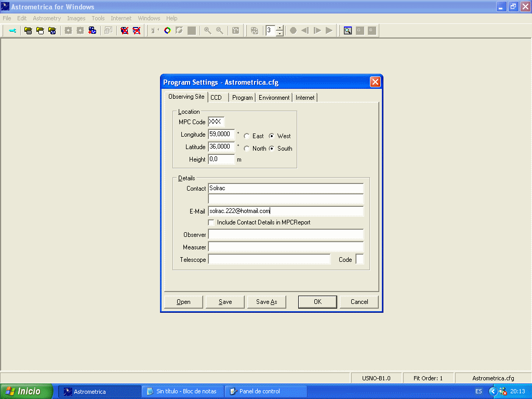Click the flip image horizontally icon

(155, 31)
